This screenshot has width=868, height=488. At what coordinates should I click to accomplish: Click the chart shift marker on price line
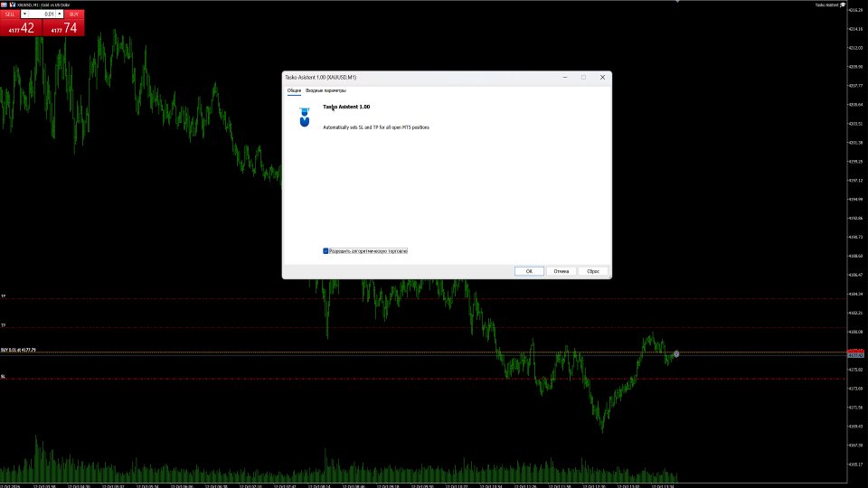coord(676,353)
